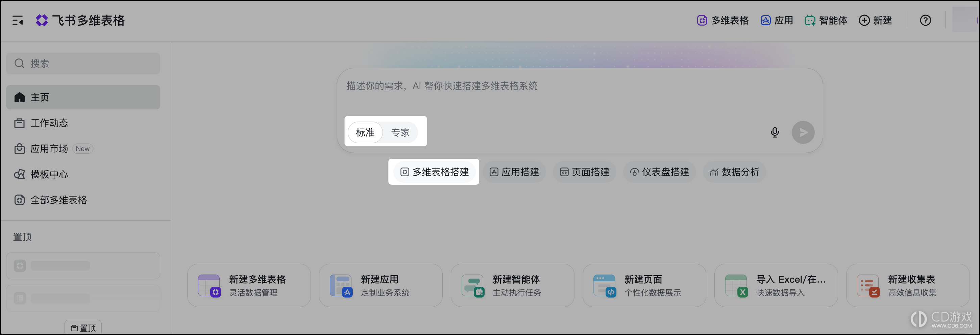Choose 应用搭建 chip

pyautogui.click(x=514, y=172)
